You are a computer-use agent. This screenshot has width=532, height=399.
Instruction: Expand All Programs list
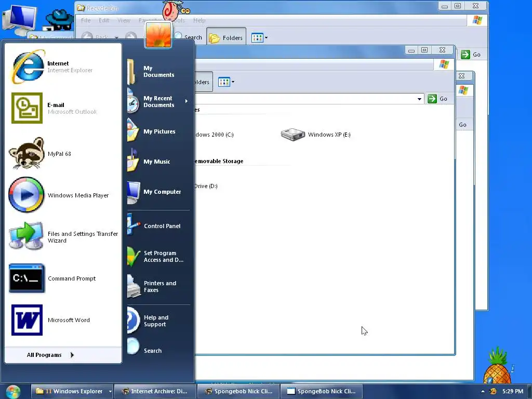(x=50, y=355)
